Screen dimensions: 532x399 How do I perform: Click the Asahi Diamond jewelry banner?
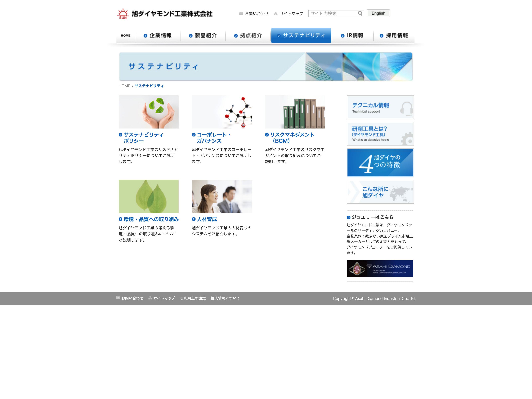(380, 268)
